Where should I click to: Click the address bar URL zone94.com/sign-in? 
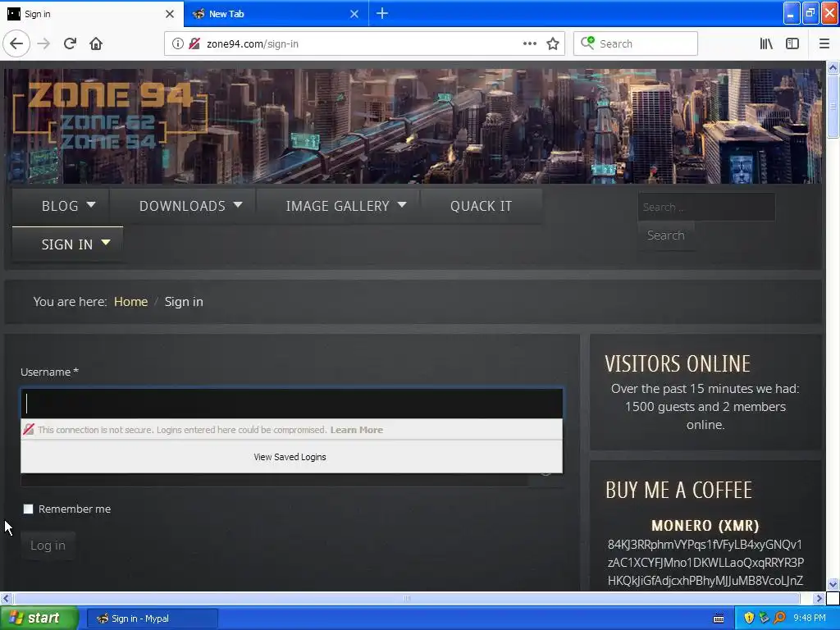coord(253,44)
